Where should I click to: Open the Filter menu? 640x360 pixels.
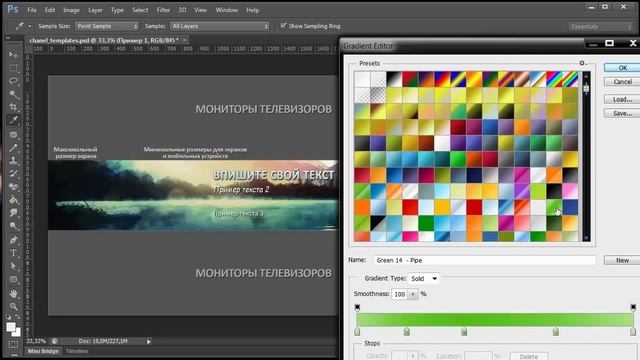click(x=163, y=10)
